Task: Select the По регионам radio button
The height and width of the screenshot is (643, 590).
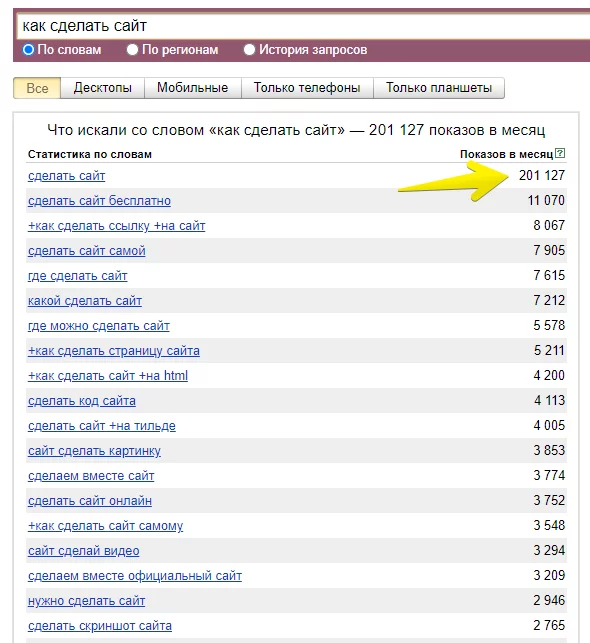Action: click(132, 50)
